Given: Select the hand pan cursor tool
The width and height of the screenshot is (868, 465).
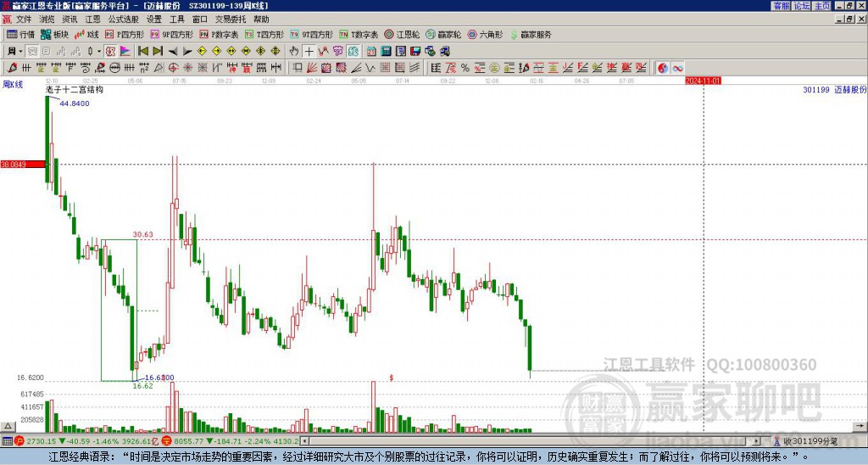Looking at the screenshot, I should (294, 52).
